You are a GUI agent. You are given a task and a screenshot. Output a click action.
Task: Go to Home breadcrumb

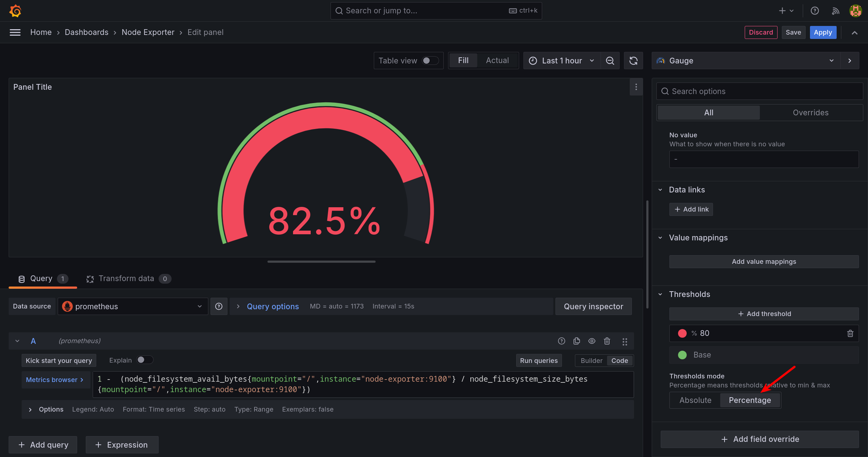(41, 32)
